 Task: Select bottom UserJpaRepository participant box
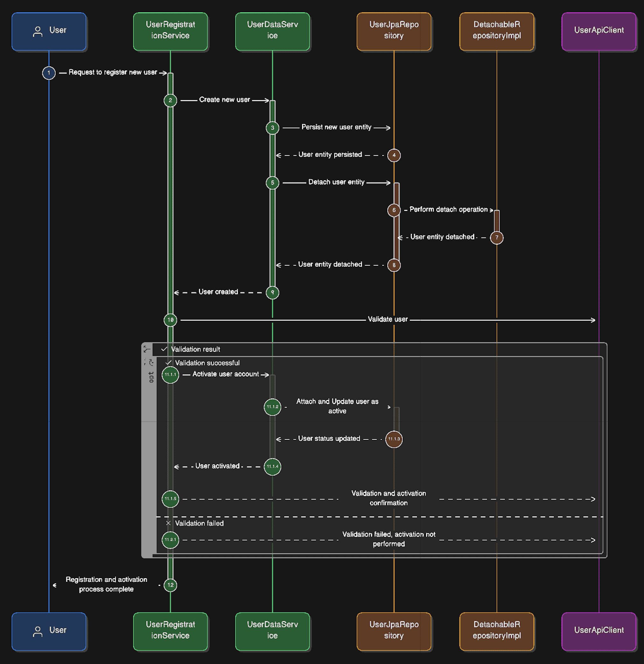[394, 632]
